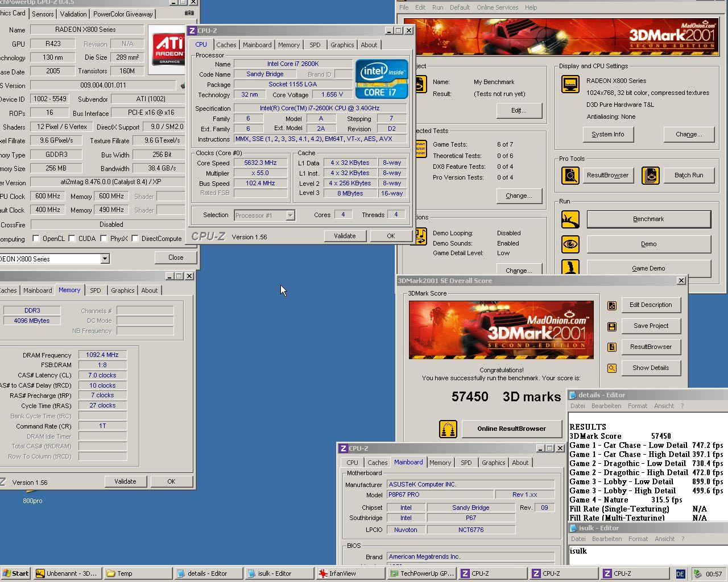Viewport: 728px width, 582px height.
Task: Click Validate in the CPU-Z CPU window
Action: pyautogui.click(x=345, y=236)
